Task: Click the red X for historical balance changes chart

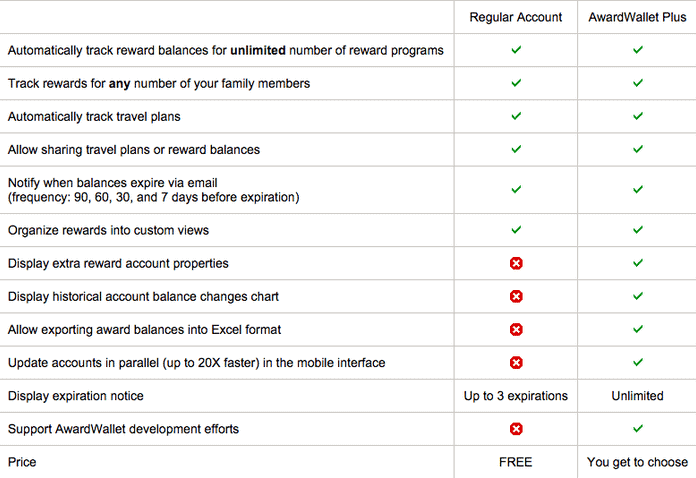Action: tap(516, 296)
